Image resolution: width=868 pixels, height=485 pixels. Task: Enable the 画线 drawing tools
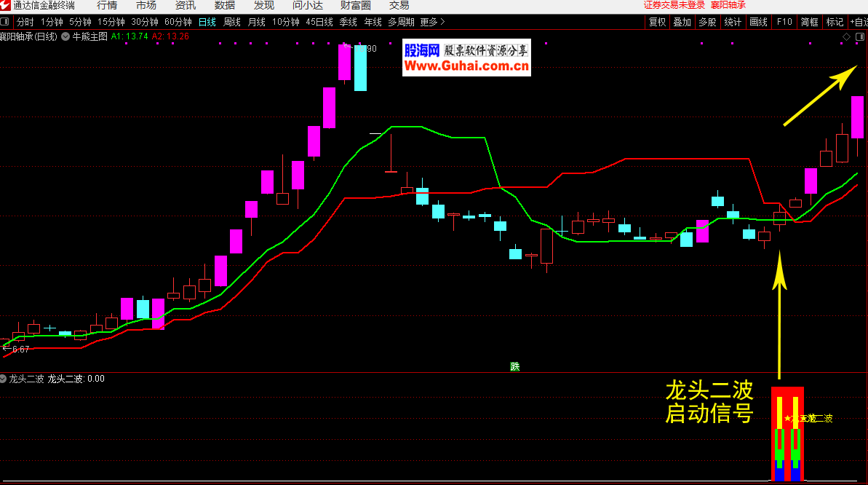[758, 22]
